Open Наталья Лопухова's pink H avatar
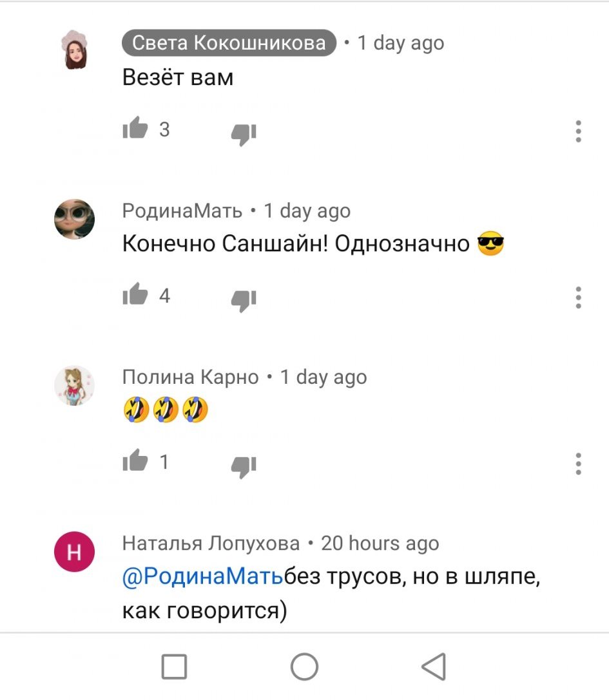Screen dimensions: 609x700 [74, 552]
